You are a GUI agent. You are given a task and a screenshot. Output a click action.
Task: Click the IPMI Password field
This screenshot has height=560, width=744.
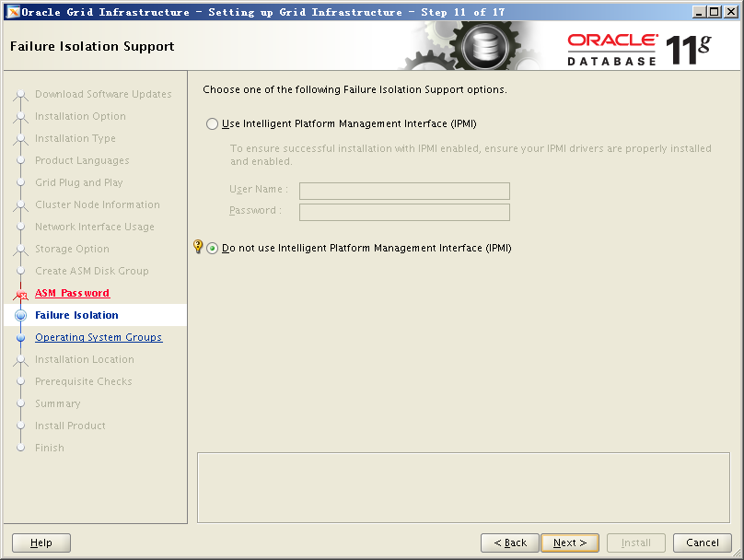click(404, 212)
